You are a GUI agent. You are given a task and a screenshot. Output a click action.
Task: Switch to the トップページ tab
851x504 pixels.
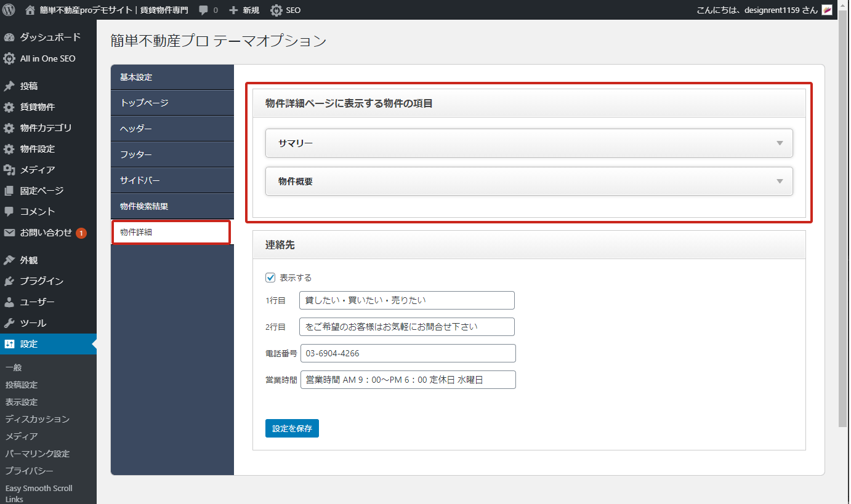172,103
